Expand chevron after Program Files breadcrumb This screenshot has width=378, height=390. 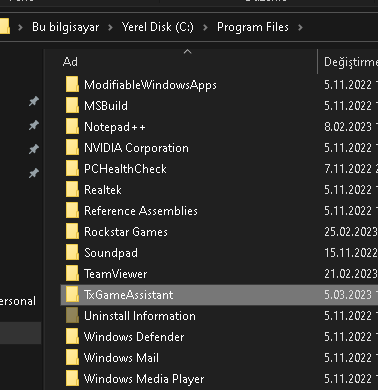coord(300,27)
